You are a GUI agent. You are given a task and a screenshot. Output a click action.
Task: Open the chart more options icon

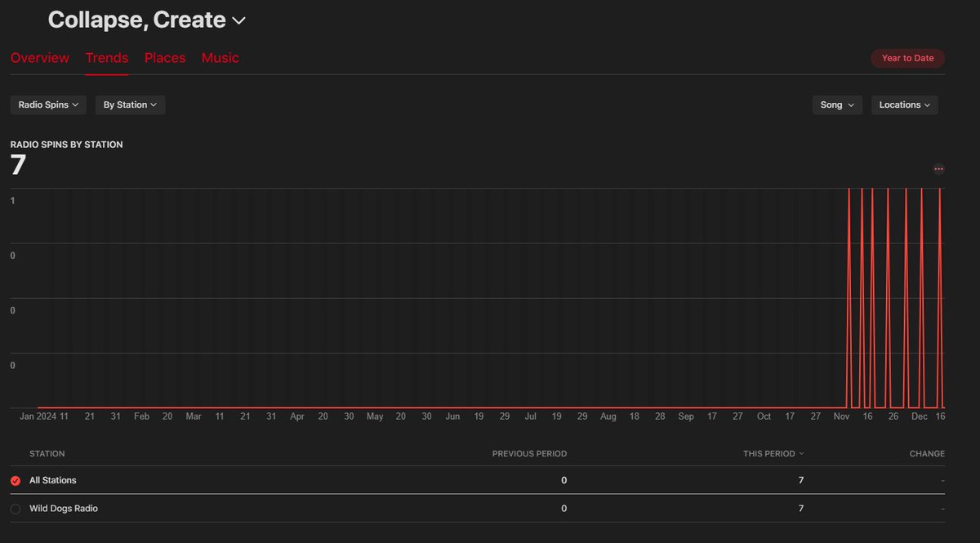pyautogui.click(x=938, y=169)
